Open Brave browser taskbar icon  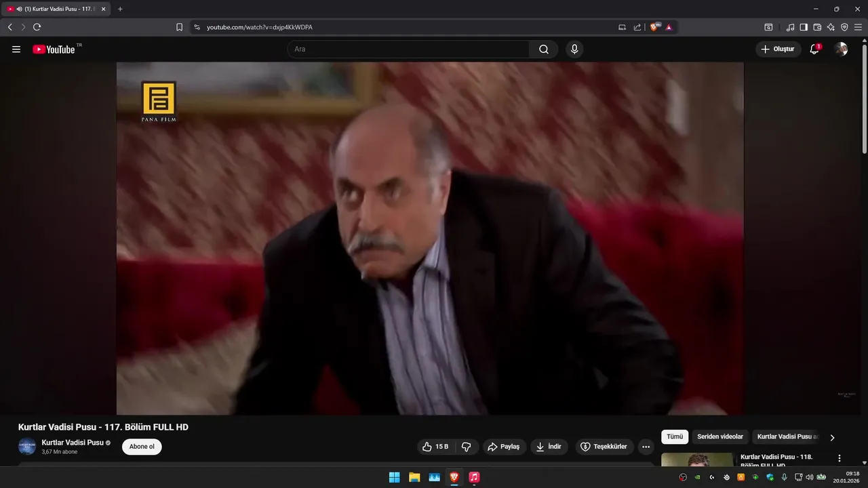pos(454,477)
